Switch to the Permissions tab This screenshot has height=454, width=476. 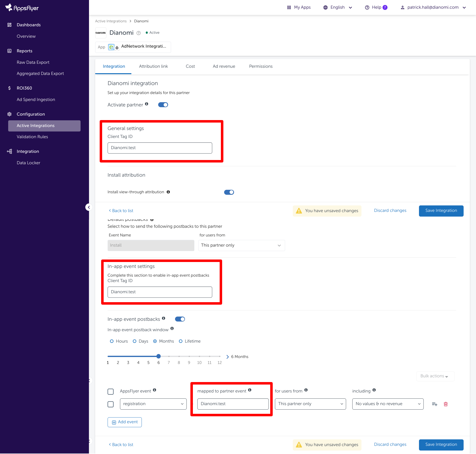pos(261,66)
